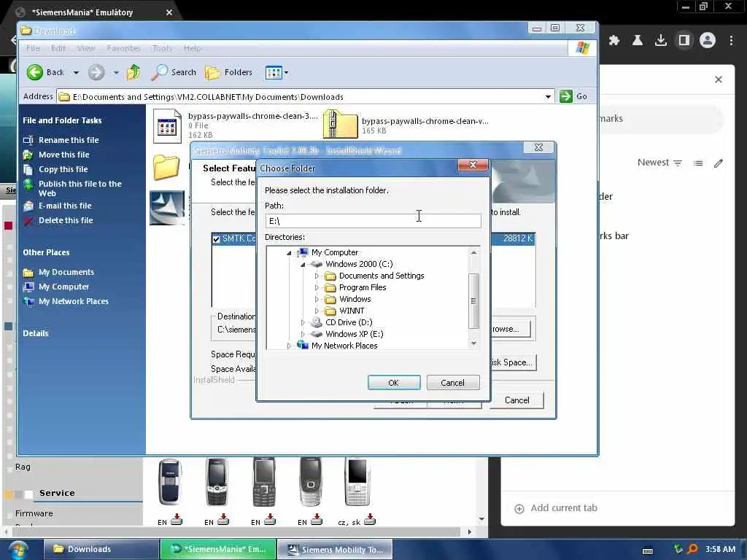Select the Rename this file task
This screenshot has width=747, height=560.
point(69,140)
